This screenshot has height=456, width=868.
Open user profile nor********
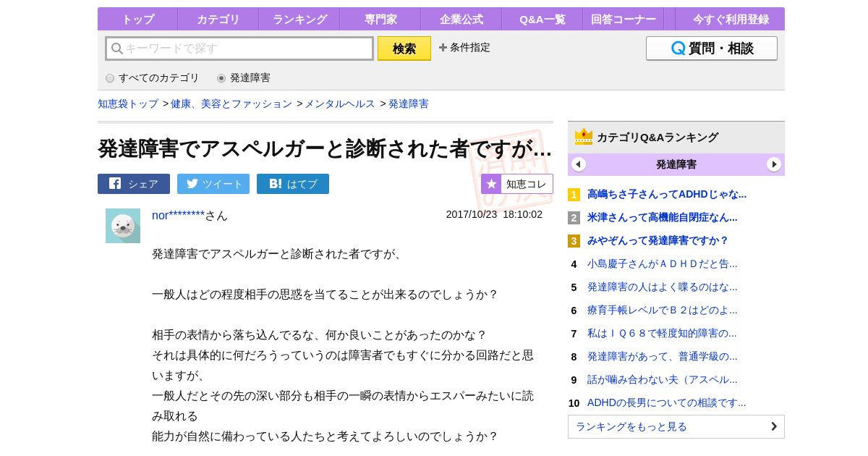coord(179,215)
